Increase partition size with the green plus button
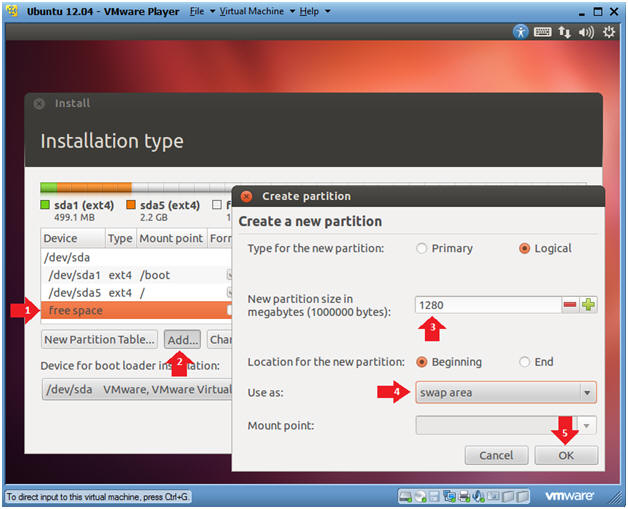This screenshot has width=628, height=509. 588,305
